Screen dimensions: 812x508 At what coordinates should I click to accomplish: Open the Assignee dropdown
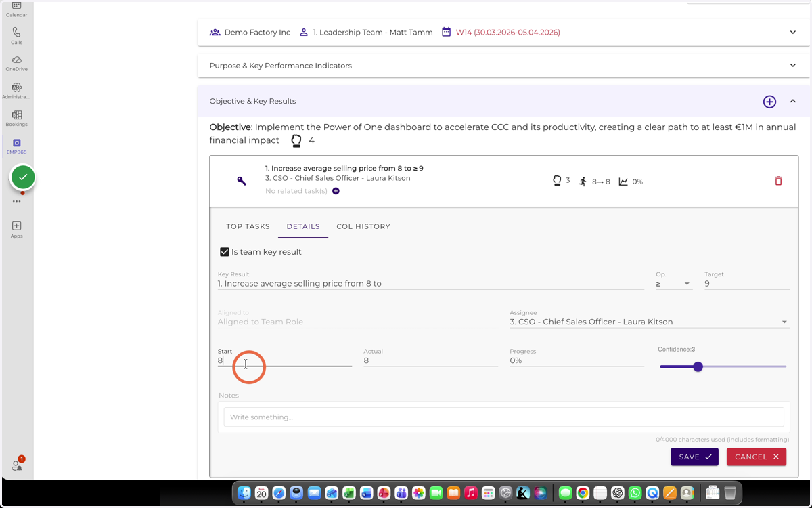649,322
